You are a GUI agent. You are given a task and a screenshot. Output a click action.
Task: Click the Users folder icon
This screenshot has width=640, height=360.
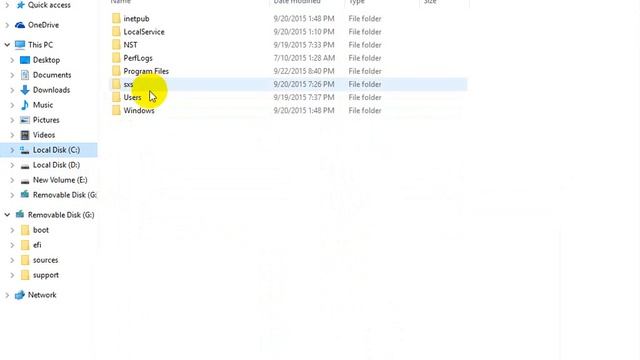click(x=116, y=97)
